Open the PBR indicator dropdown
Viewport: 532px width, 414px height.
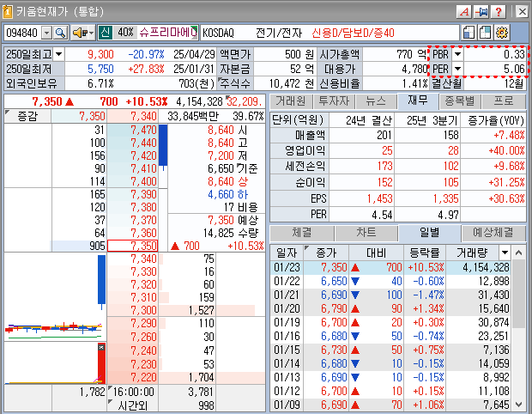click(457, 54)
